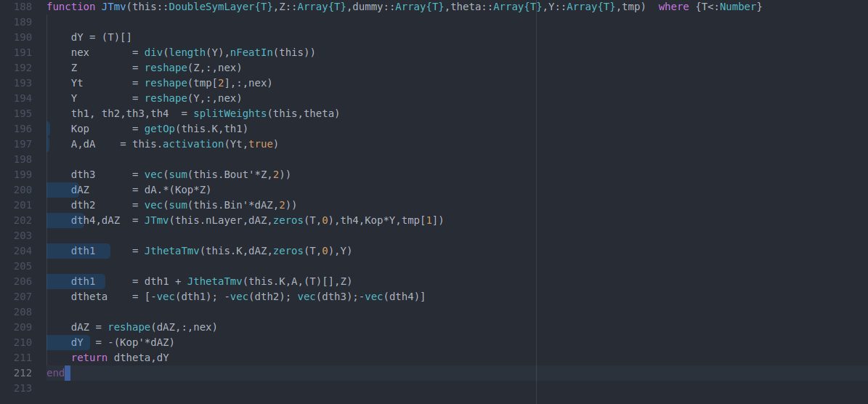
Task: Click line number 204 in gutter
Action: coord(23,251)
